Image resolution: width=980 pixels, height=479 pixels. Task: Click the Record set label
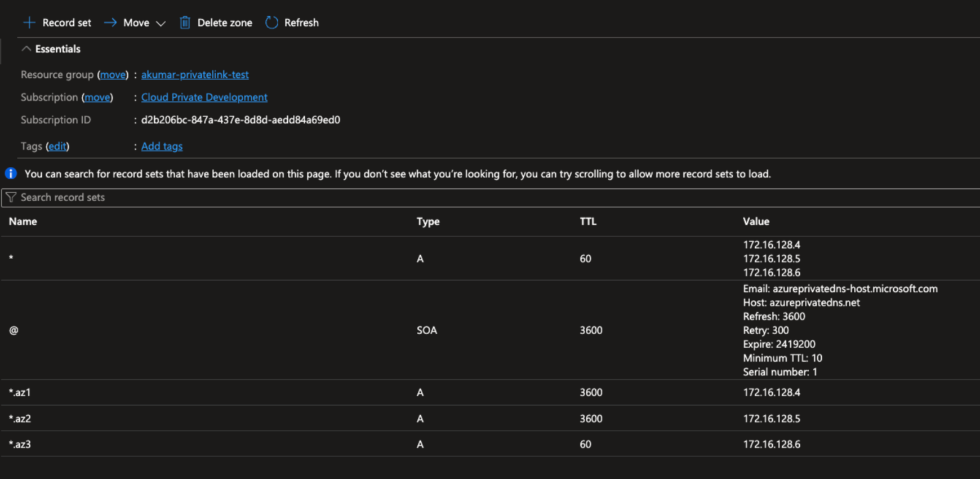coord(66,23)
